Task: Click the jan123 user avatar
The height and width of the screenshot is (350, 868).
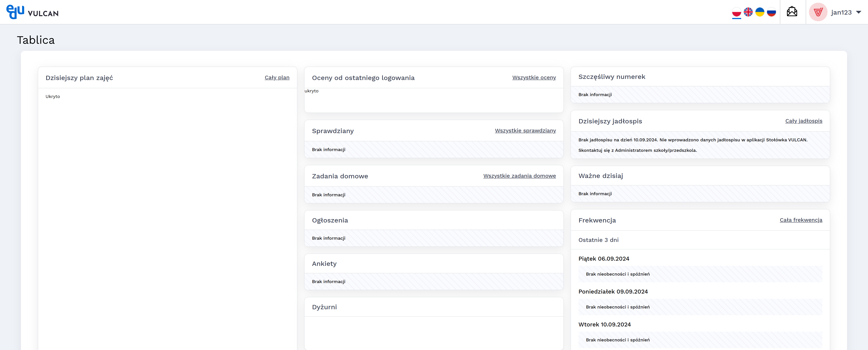Action: [818, 12]
